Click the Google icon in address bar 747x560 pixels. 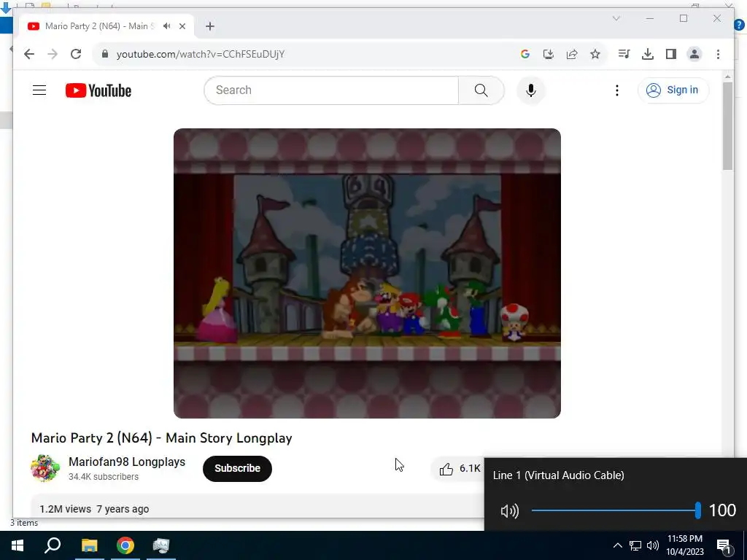tap(525, 54)
